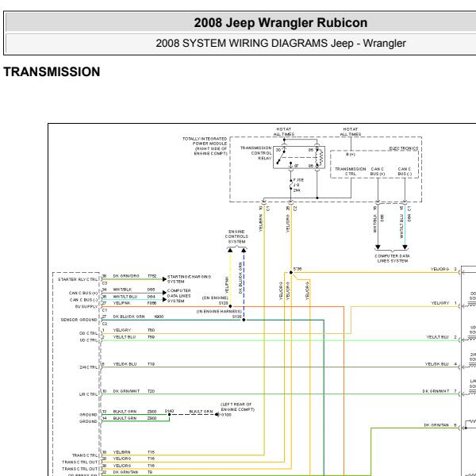Click the horizontal WHT/BLK wire label at pin 34
Viewport: 476px width, 476px height.
click(122, 290)
